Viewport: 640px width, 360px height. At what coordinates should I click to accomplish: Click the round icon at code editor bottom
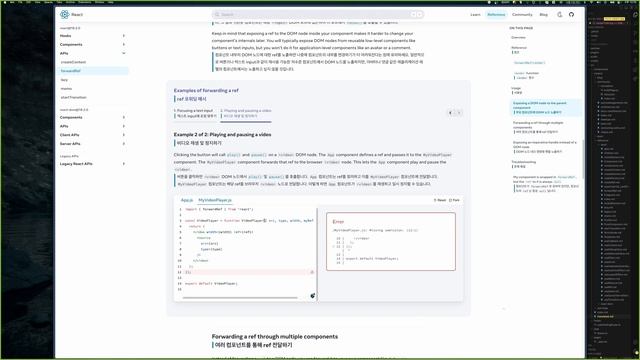pyautogui.click(x=312, y=296)
